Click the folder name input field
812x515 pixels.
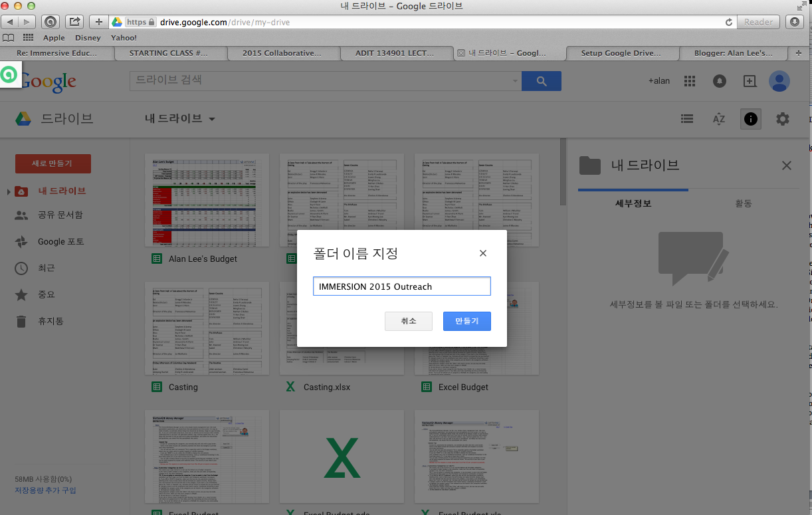click(402, 286)
